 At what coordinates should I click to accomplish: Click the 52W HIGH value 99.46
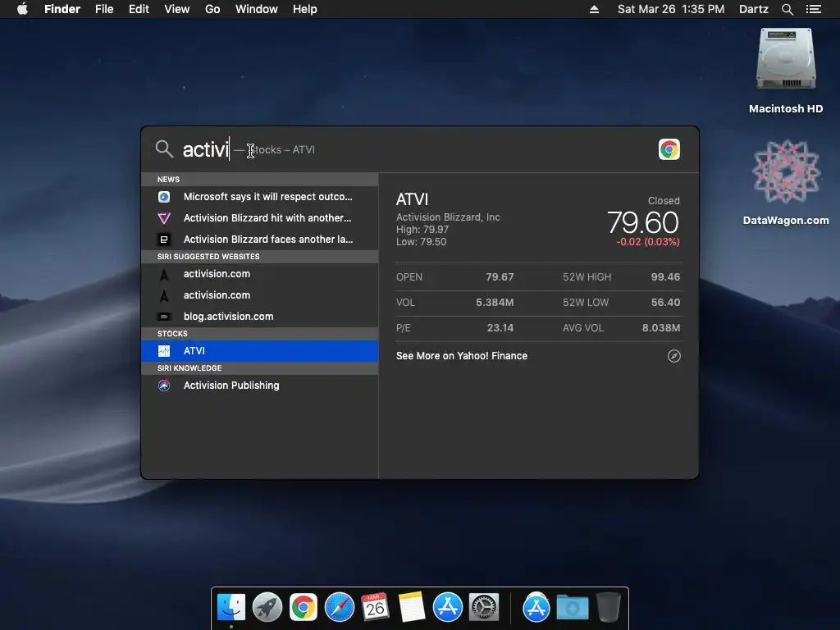[665, 277]
